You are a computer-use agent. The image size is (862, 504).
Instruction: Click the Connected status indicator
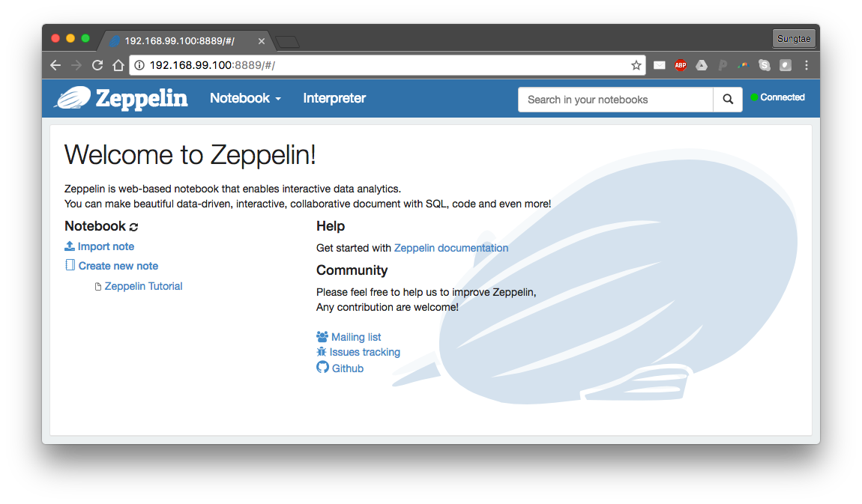777,97
